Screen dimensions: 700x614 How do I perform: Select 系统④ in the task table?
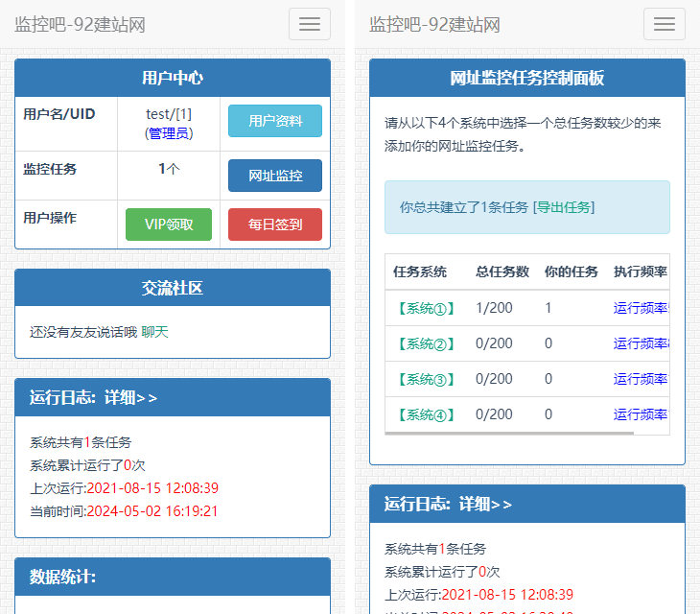click(x=425, y=414)
